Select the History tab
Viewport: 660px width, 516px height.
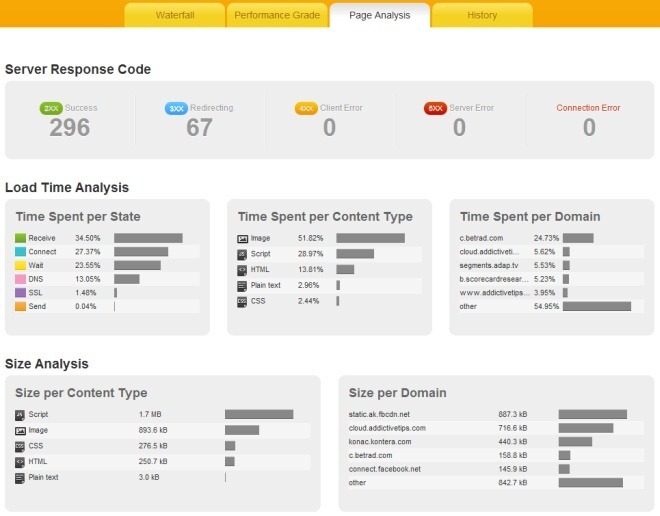tap(482, 15)
